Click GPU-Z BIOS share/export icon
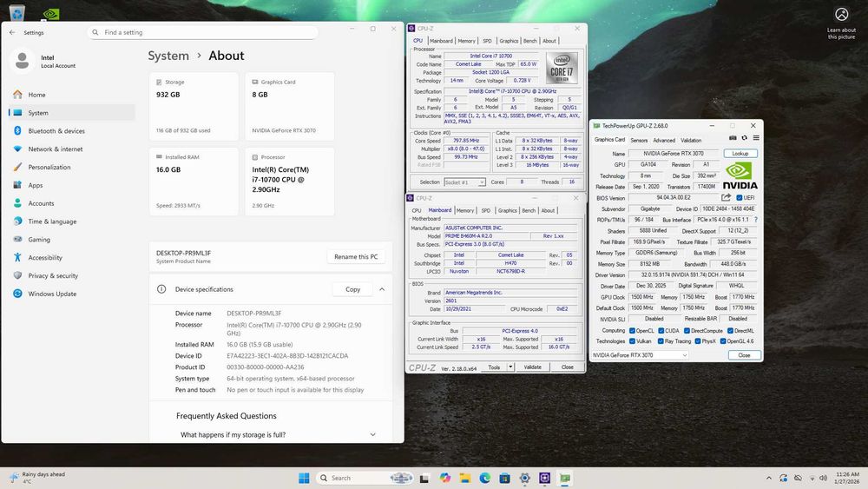Screen dimensions: 868x489 tap(726, 197)
